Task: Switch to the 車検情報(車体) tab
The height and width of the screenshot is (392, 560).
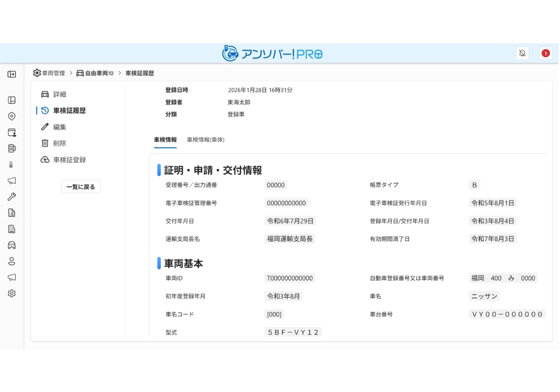Action: (206, 139)
